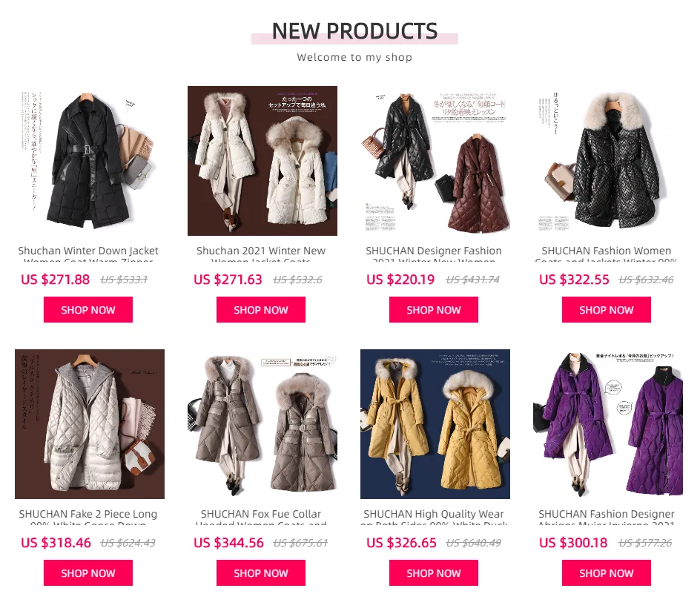Viewport: 700px width, 614px height.
Task: Open the black and burgundy quilted coats image
Action: click(x=435, y=161)
